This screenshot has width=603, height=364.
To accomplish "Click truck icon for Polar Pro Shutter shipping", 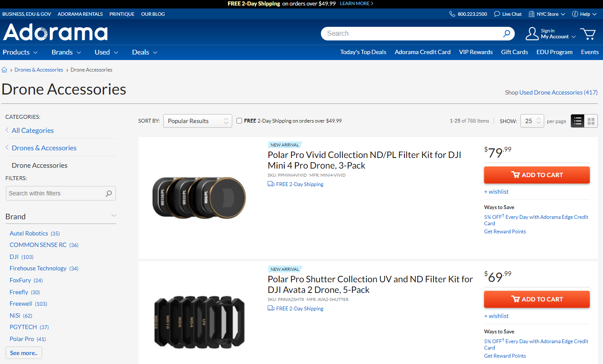I will [271, 308].
